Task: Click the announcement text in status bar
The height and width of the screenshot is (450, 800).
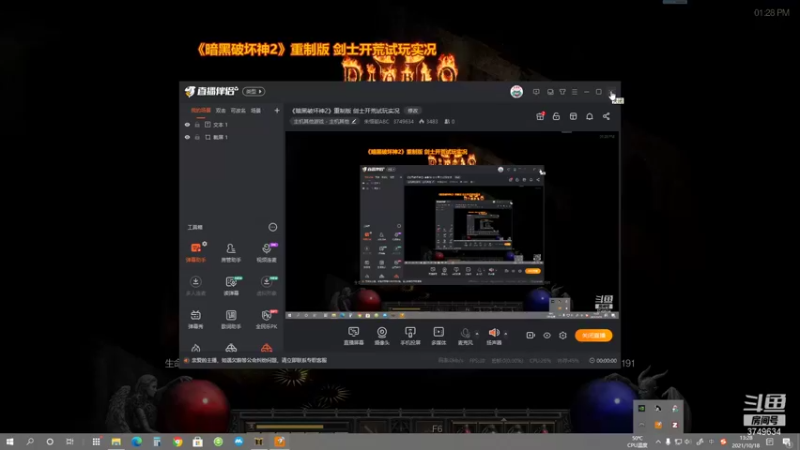Action: [x=259, y=360]
